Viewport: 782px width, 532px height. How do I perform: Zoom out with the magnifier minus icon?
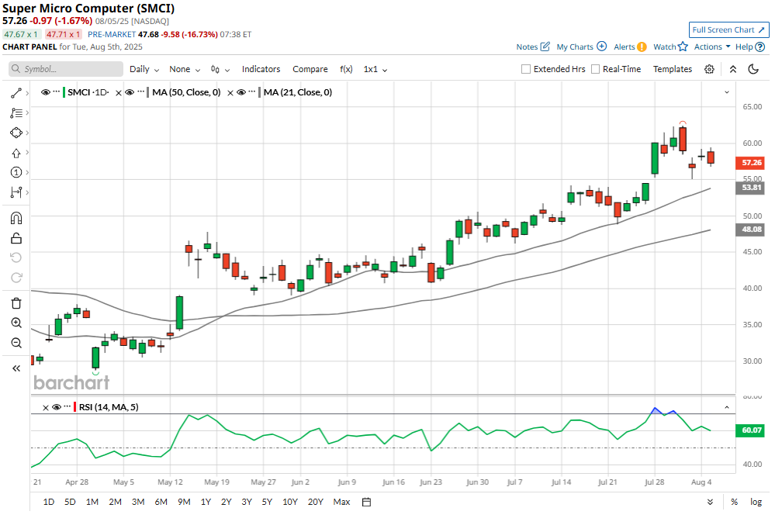pyautogui.click(x=16, y=343)
